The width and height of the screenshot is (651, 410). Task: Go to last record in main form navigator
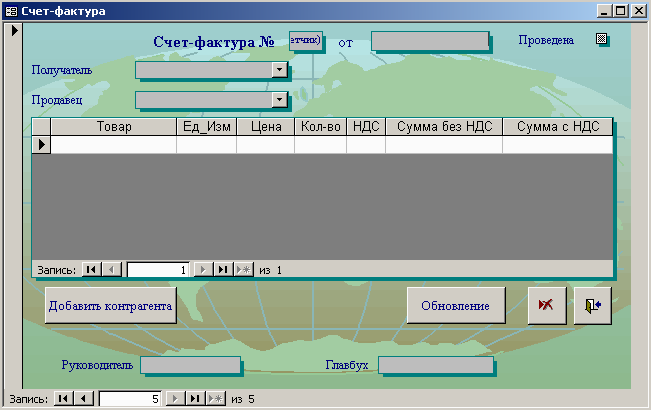(x=195, y=399)
